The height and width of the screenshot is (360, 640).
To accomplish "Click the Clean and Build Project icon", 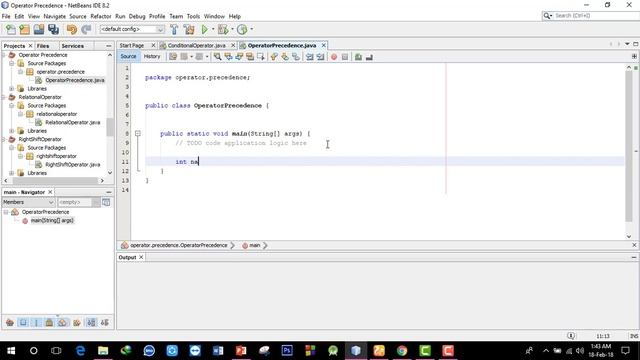I will pyautogui.click(x=189, y=29).
